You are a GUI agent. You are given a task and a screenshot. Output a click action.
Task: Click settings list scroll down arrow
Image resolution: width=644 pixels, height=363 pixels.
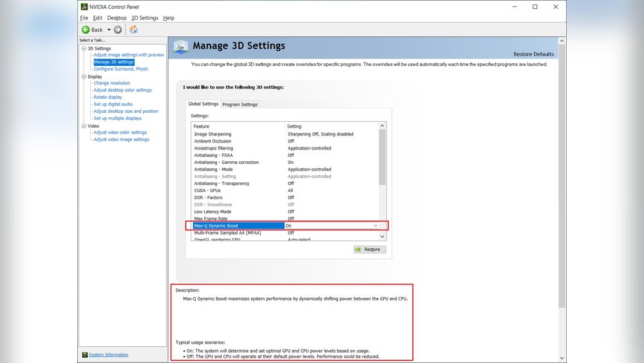(x=382, y=237)
